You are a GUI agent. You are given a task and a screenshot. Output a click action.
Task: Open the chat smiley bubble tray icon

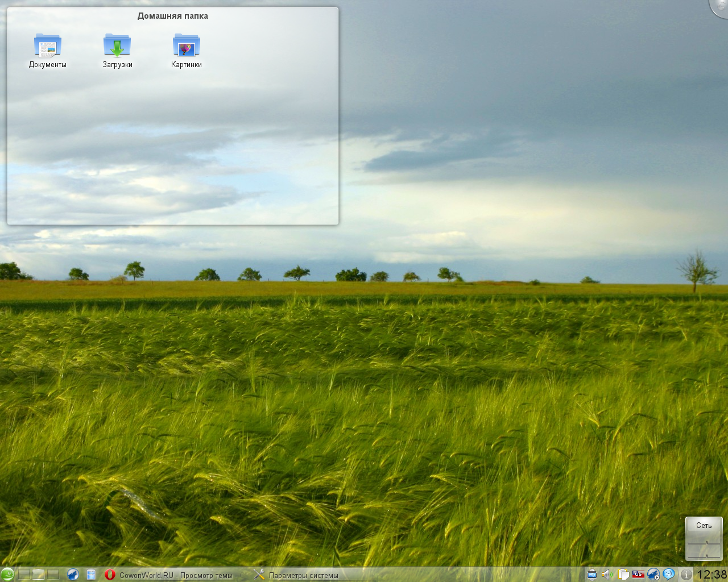[x=669, y=575]
